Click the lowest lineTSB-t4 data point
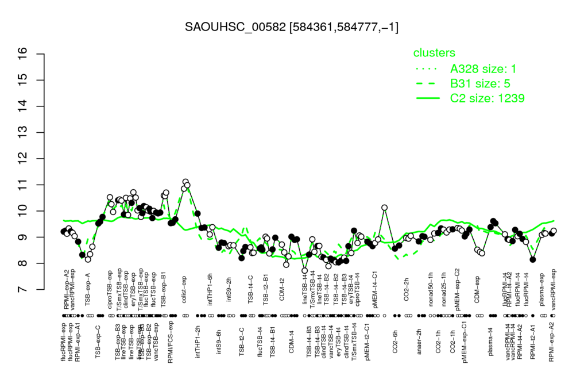Viewport: 588px width, 368px height. [305, 270]
